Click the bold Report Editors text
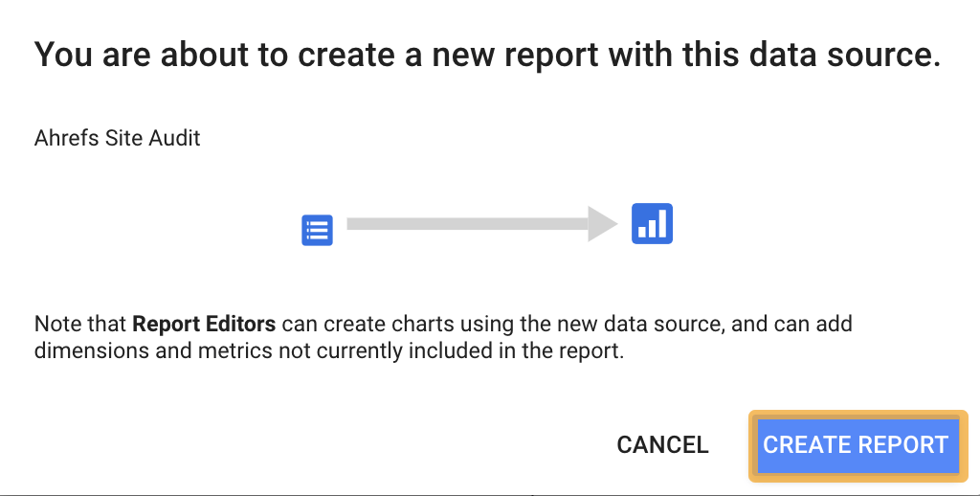Viewport: 980px width, 496px height. [204, 324]
